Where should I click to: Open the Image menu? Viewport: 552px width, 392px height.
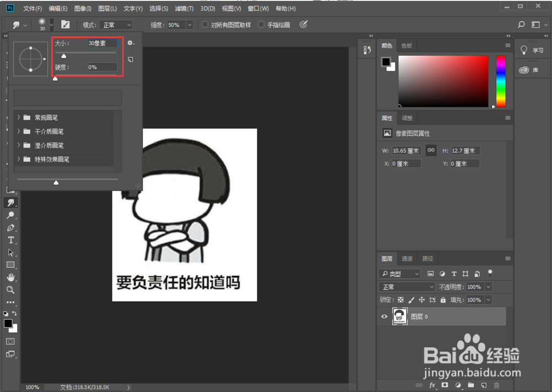click(83, 8)
